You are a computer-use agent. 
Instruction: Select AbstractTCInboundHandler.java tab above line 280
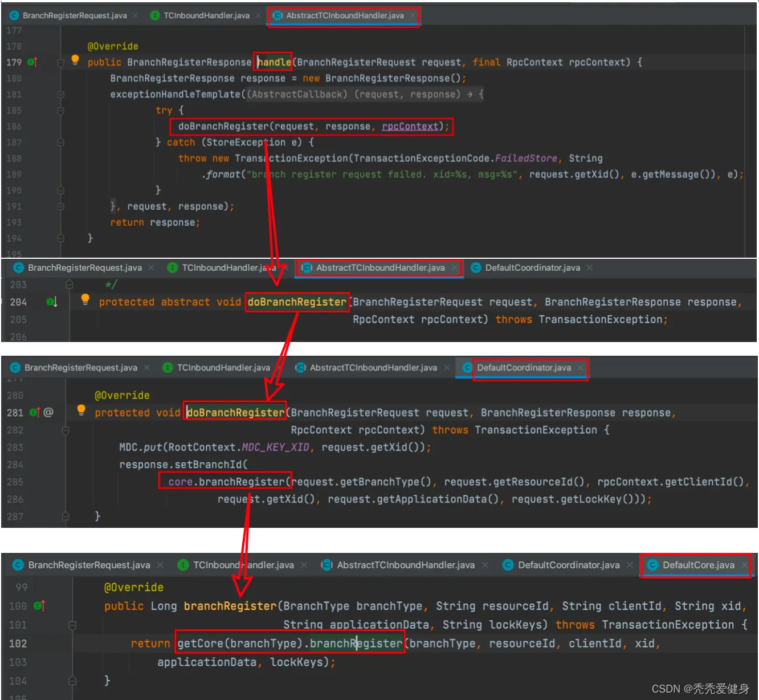(373, 368)
